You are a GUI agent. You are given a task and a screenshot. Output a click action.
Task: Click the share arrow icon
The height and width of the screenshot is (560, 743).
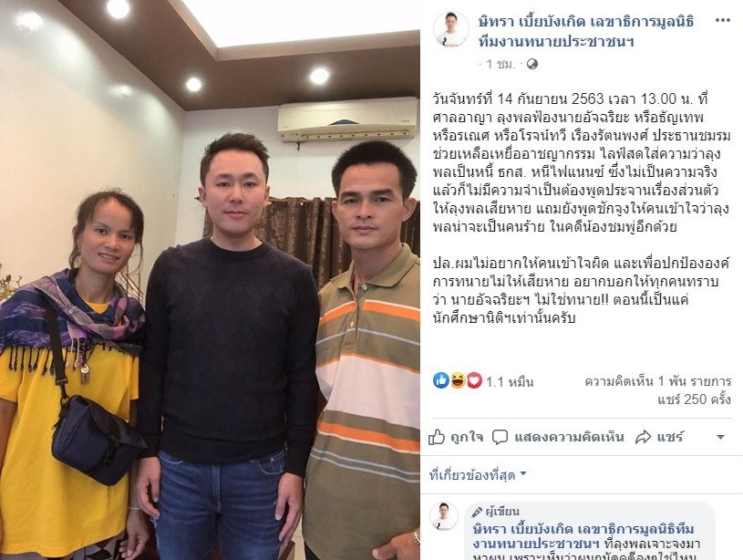[643, 437]
